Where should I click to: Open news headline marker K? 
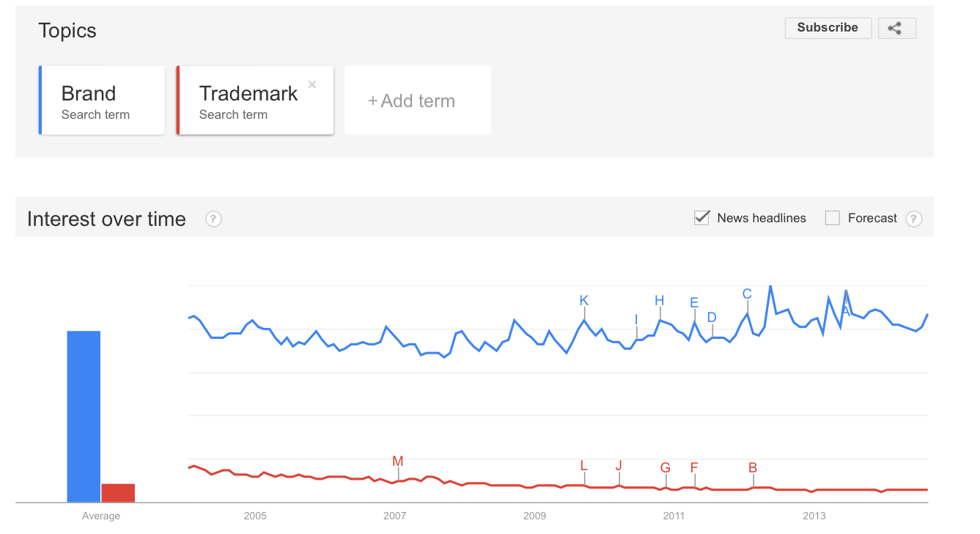[x=584, y=301]
